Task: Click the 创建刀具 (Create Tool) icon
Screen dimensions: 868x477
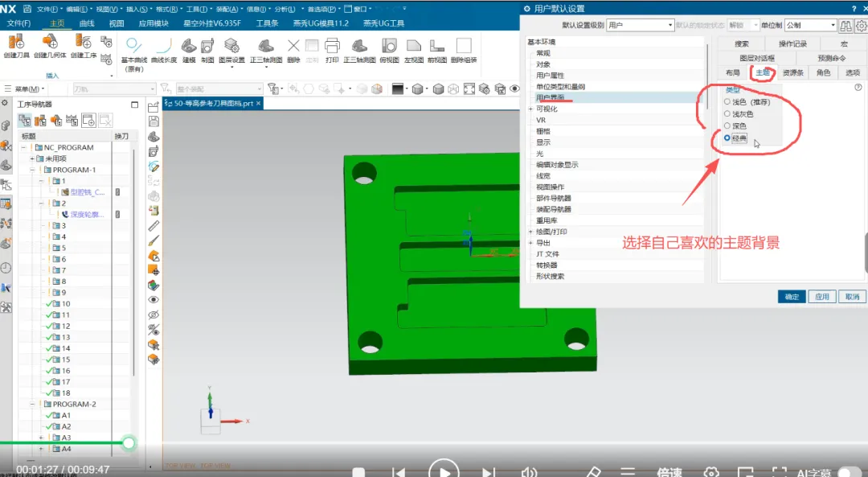Action: tap(16, 42)
